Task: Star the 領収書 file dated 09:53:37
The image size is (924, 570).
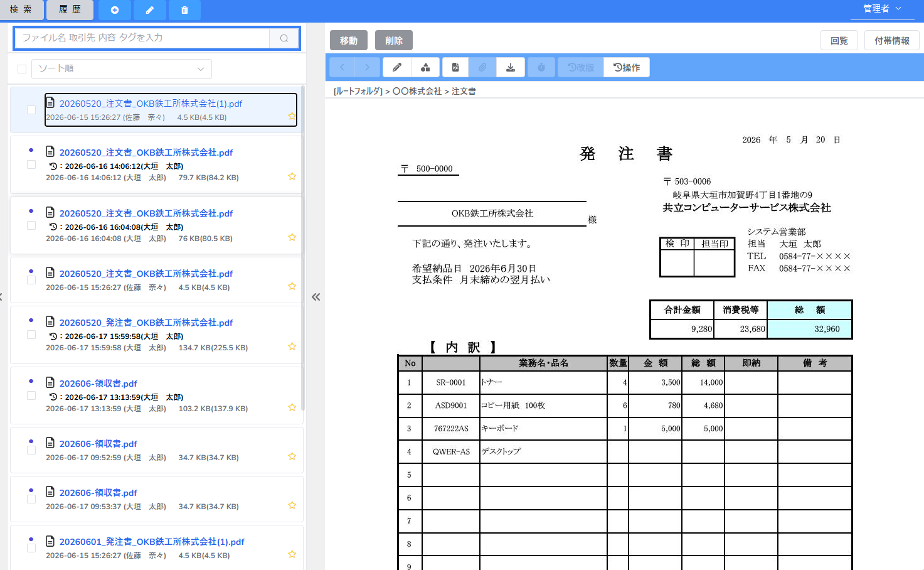Action: (x=292, y=505)
